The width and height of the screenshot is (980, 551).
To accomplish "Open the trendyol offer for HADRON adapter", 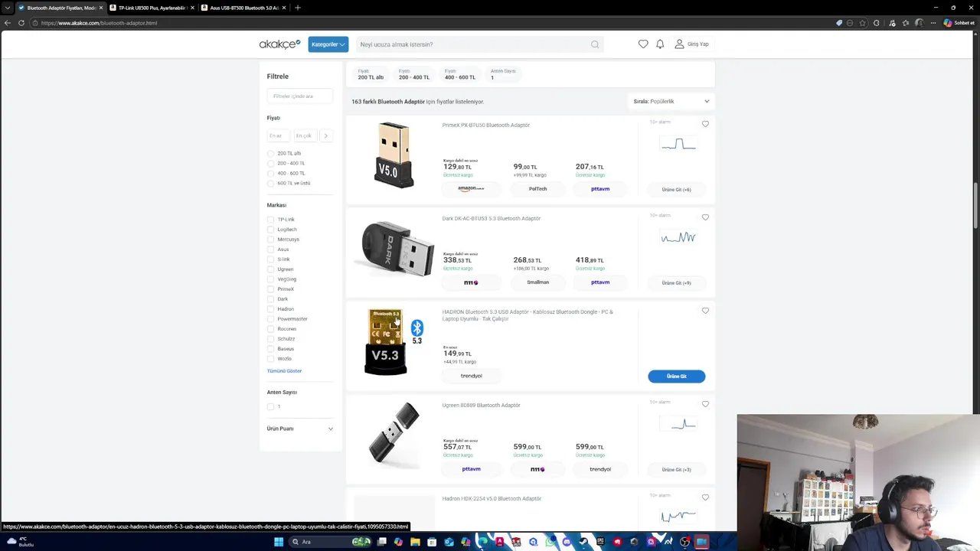I will 472,376.
